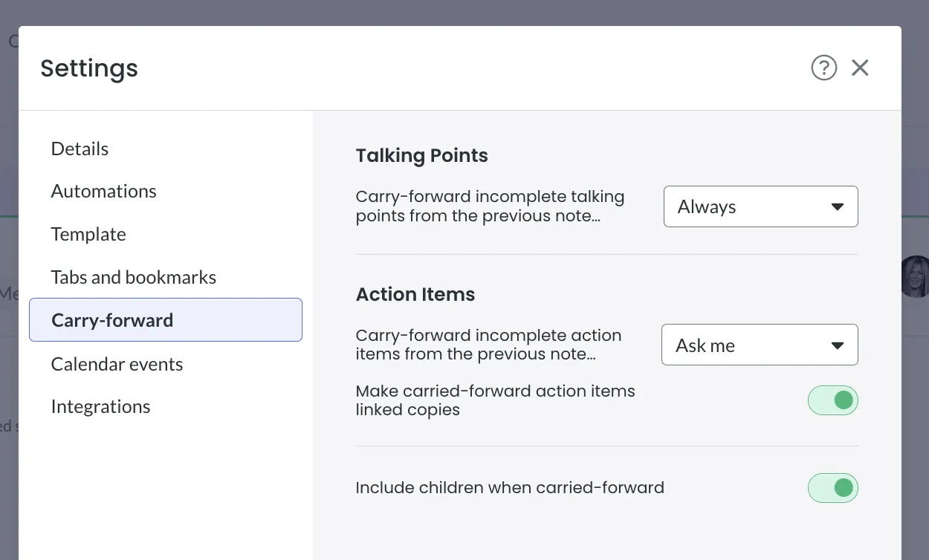The width and height of the screenshot is (929, 560).
Task: Turn off Include children when carried-forward
Action: point(832,488)
